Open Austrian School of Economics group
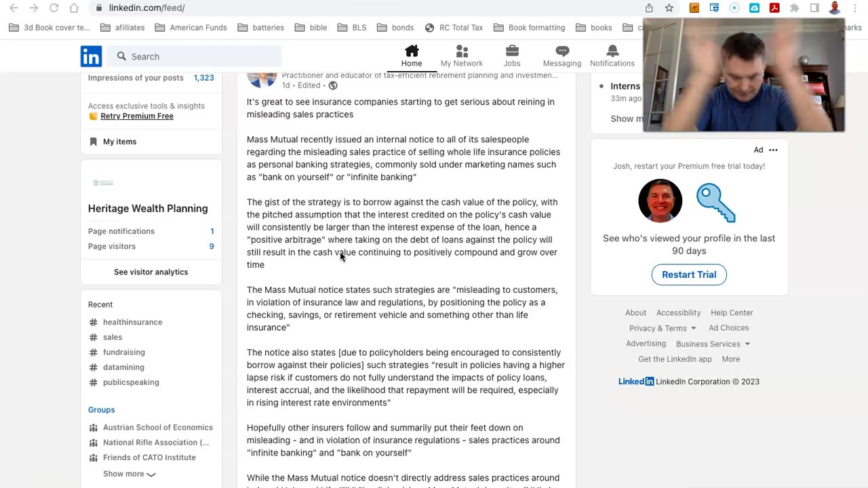 [x=158, y=428]
